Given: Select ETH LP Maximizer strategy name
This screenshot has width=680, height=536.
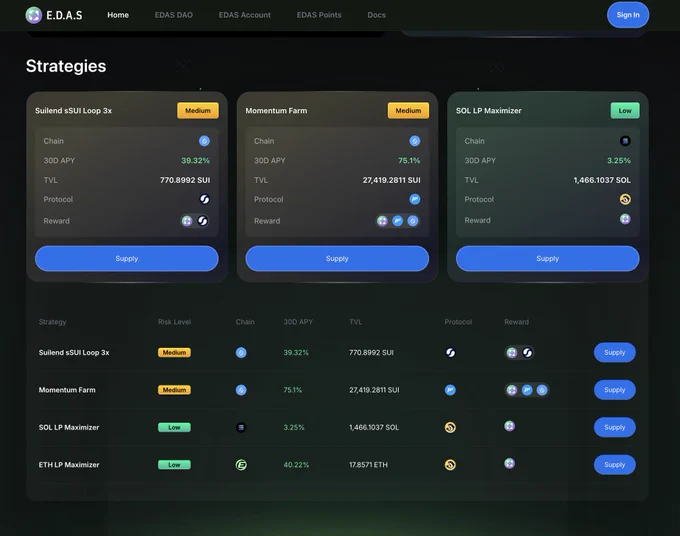Looking at the screenshot, I should (69, 464).
